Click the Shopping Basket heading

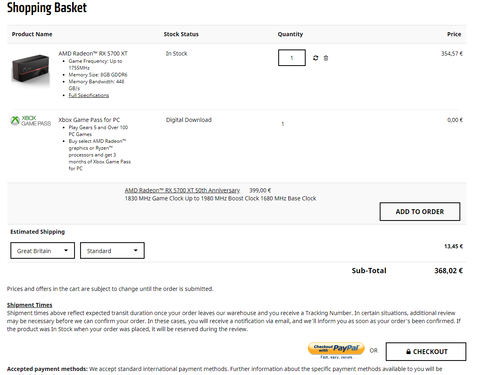pos(47,8)
